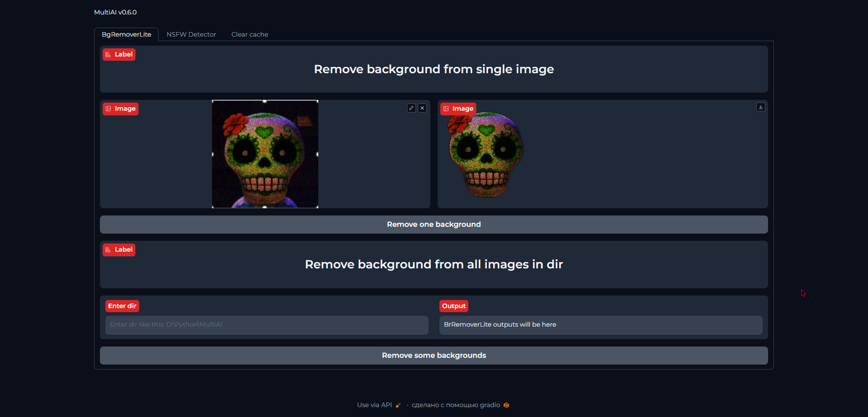Image resolution: width=868 pixels, height=417 pixels.
Task: Click the Label tag above all images heading
Action: [x=119, y=250]
